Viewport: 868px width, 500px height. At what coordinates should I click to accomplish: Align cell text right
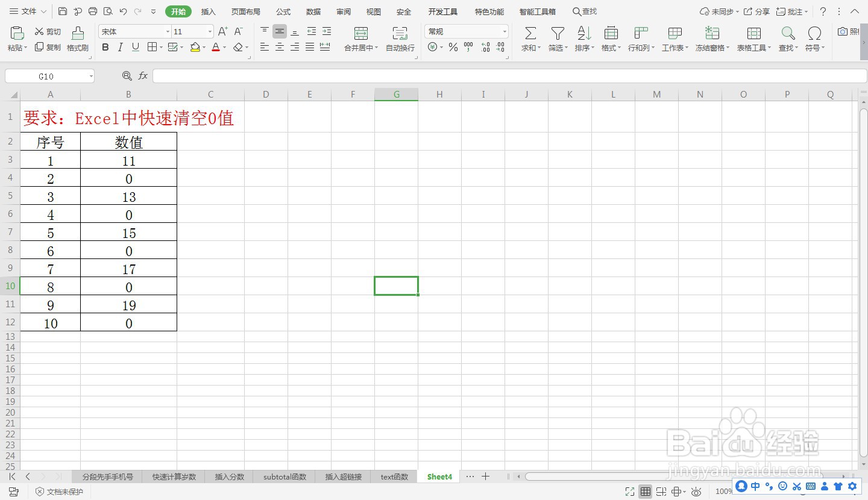[295, 47]
